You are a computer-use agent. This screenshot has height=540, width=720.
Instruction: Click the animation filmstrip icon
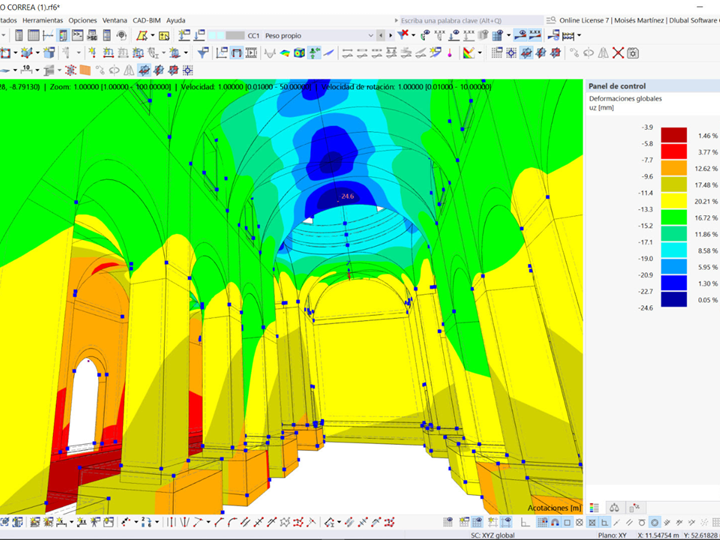pos(251,53)
